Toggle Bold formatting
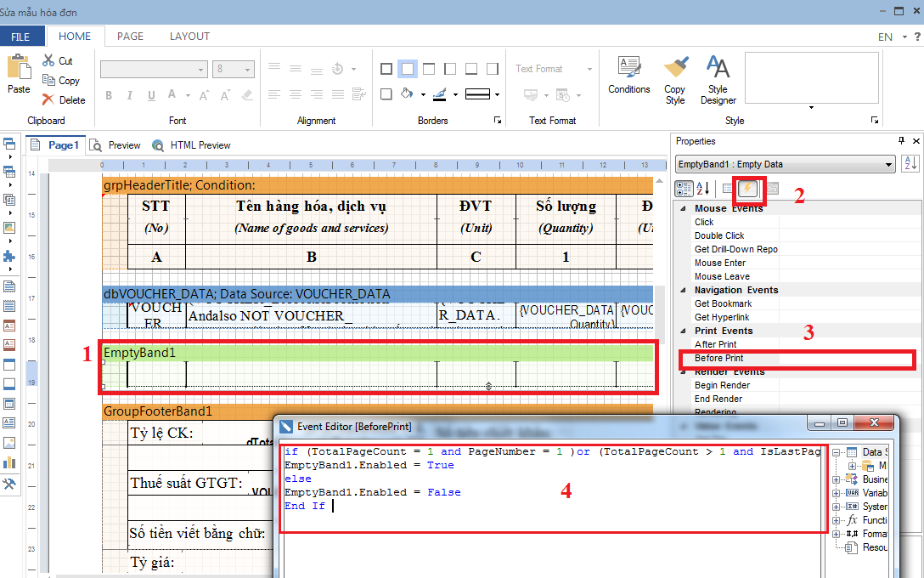924x578 pixels. [x=109, y=95]
